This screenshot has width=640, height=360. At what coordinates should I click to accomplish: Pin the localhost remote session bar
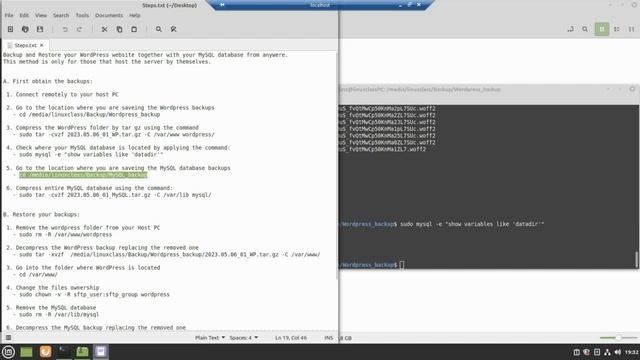click(222, 5)
